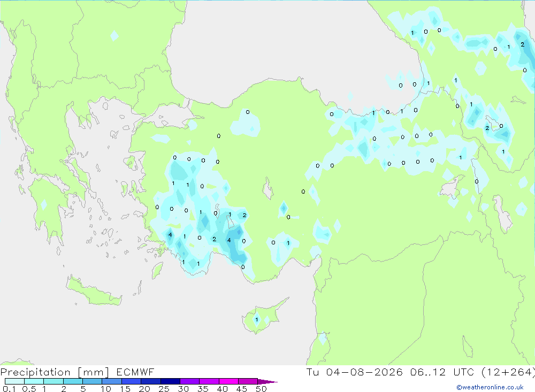Select the 5–10 mm legend color swatch
Image resolution: width=535 pixels, height=392 pixels.
[92, 381]
